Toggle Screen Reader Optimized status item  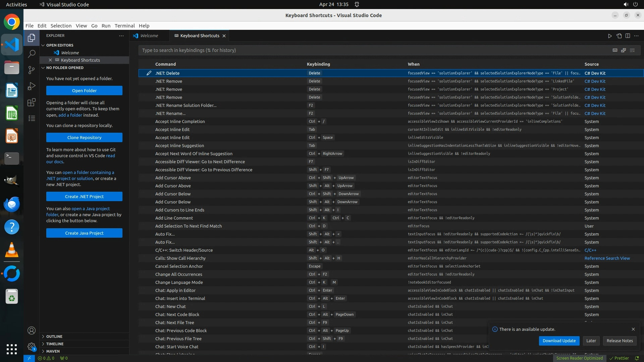579,358
